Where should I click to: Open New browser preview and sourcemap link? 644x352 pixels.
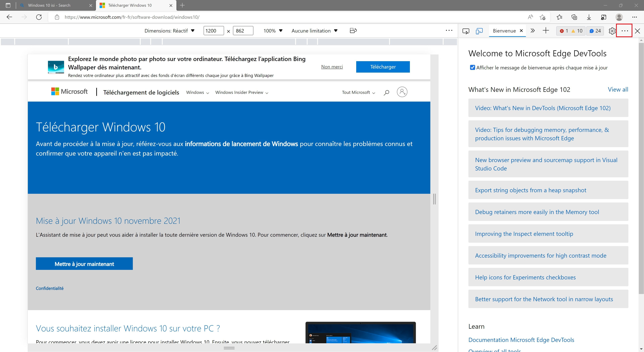tap(548, 164)
